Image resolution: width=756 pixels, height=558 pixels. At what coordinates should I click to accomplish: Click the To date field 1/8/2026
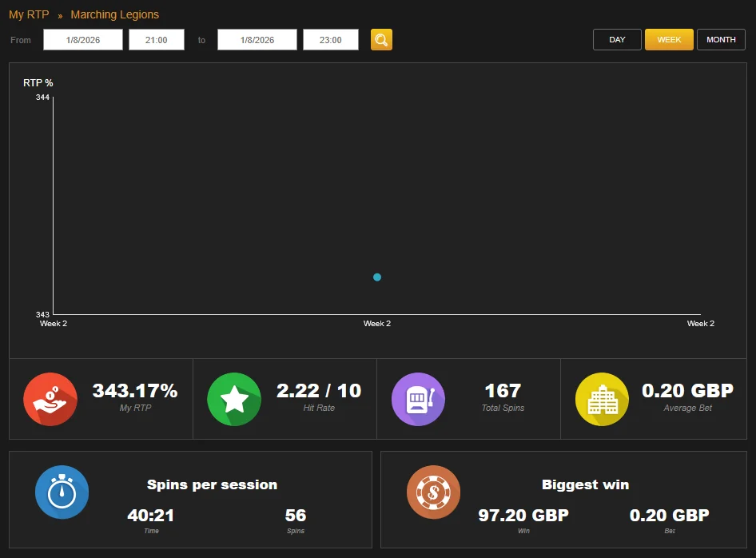coord(257,39)
